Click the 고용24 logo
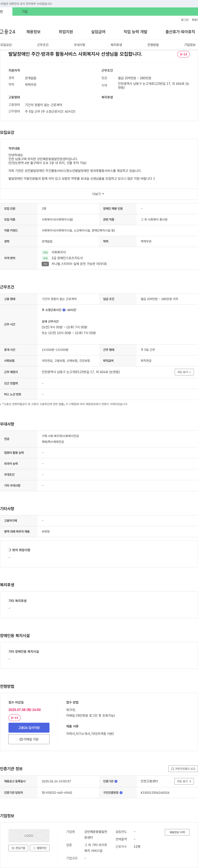198x868 pixels. click(x=7, y=32)
